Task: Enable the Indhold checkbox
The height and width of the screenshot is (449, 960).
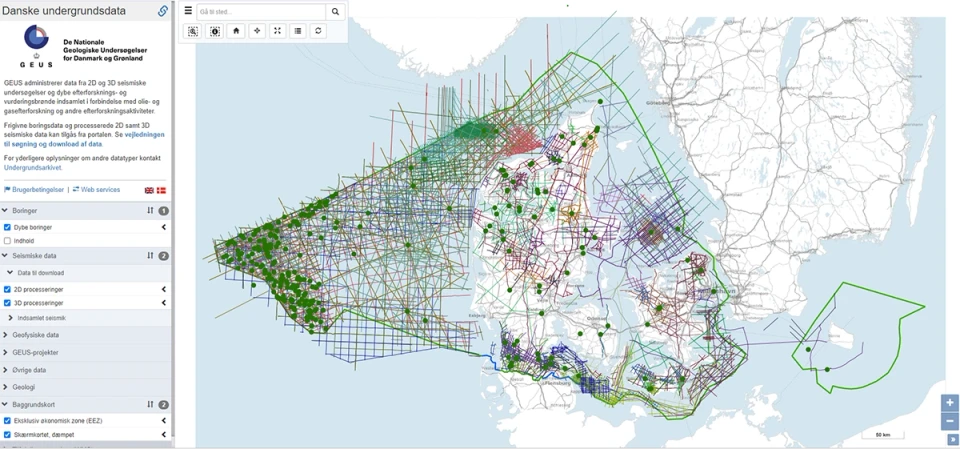Action: [x=7, y=241]
